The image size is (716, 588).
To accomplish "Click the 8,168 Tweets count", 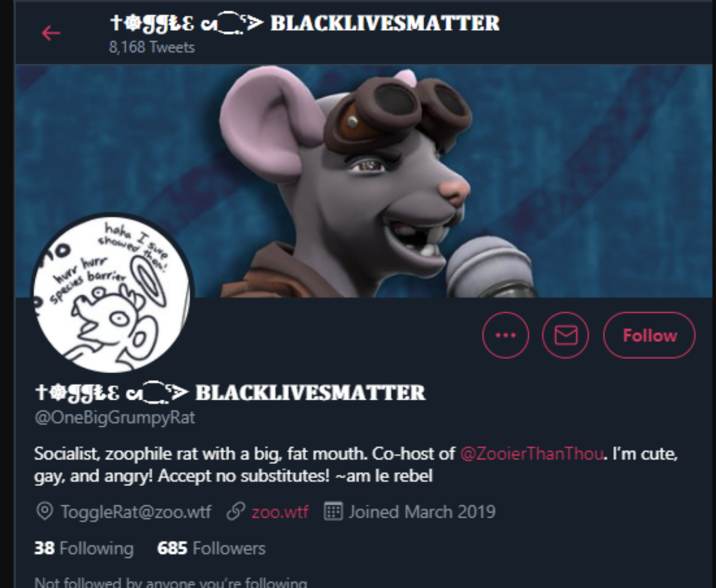I will 152,47.
